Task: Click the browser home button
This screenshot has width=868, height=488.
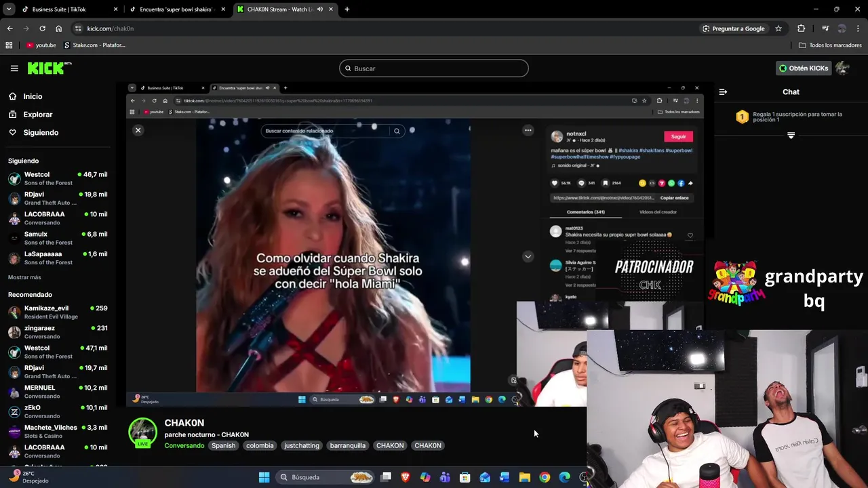Action: click(x=59, y=28)
